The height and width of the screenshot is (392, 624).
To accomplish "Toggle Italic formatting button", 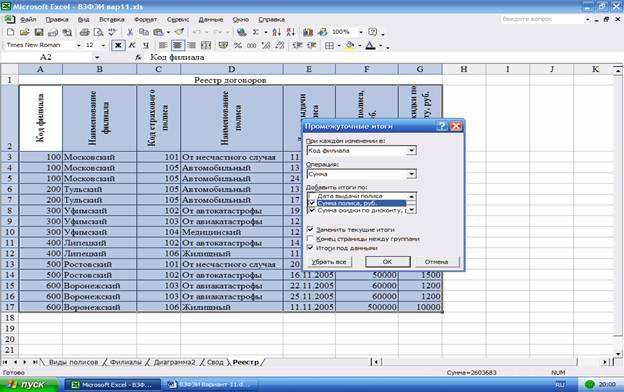I will click(x=132, y=45).
